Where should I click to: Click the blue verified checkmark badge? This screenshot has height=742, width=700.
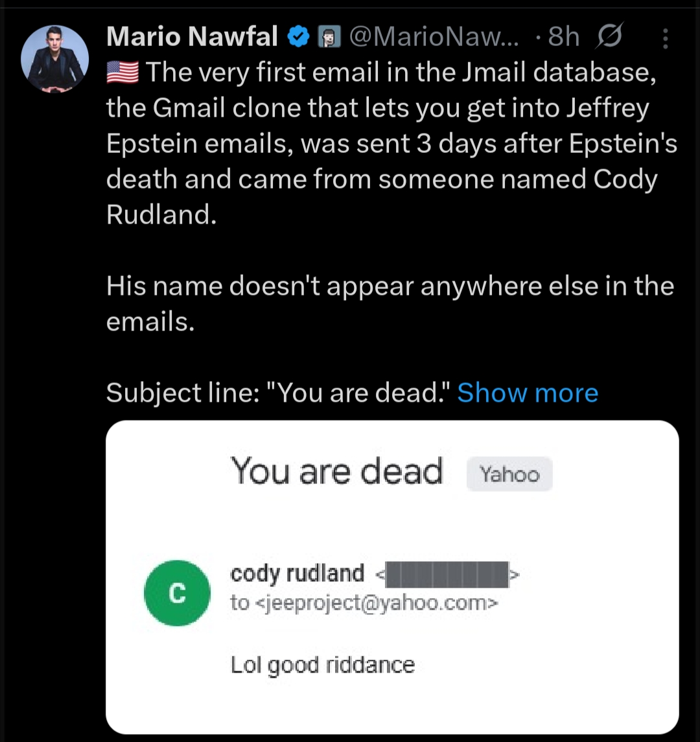298,38
